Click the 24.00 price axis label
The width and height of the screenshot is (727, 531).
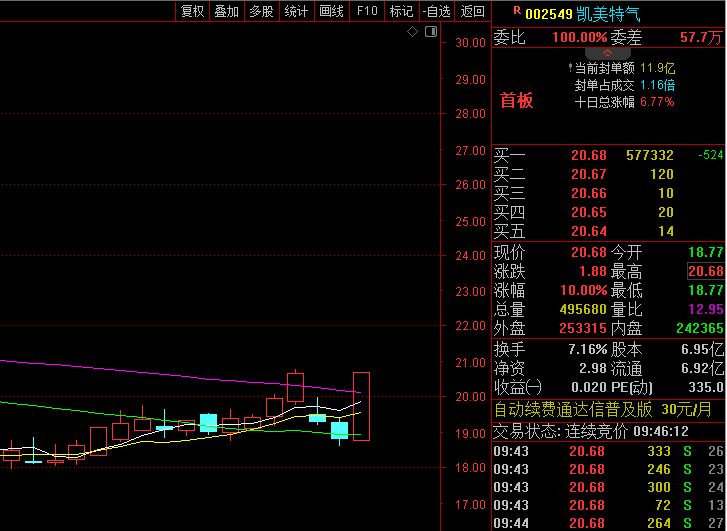(470, 256)
